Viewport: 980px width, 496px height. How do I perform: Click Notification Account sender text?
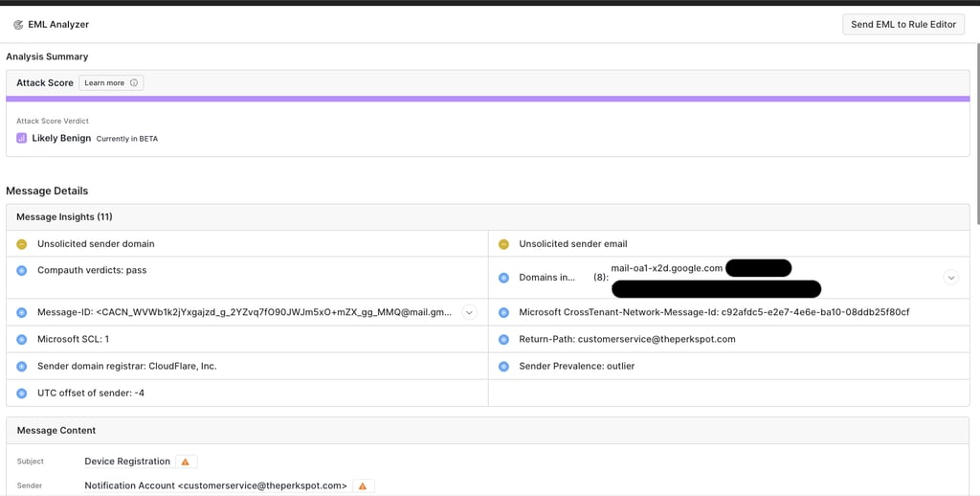[x=215, y=485]
